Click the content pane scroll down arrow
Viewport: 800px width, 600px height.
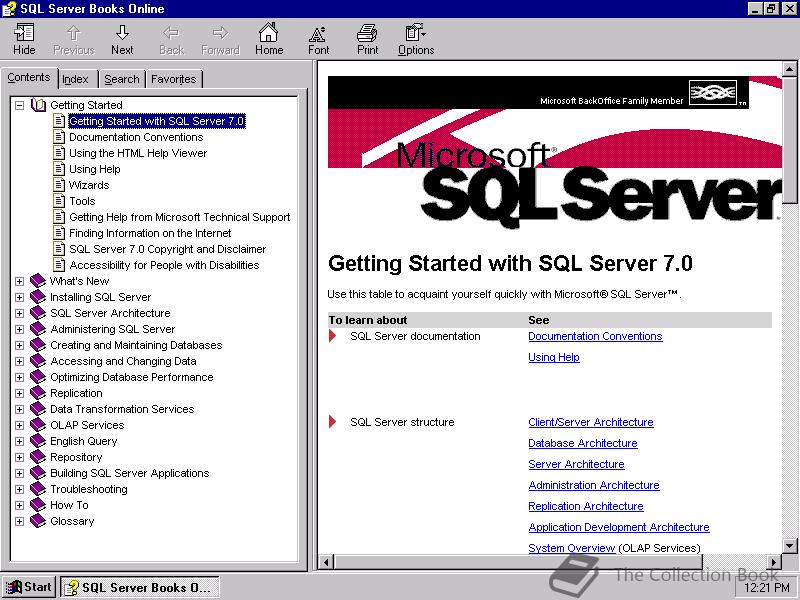789,546
